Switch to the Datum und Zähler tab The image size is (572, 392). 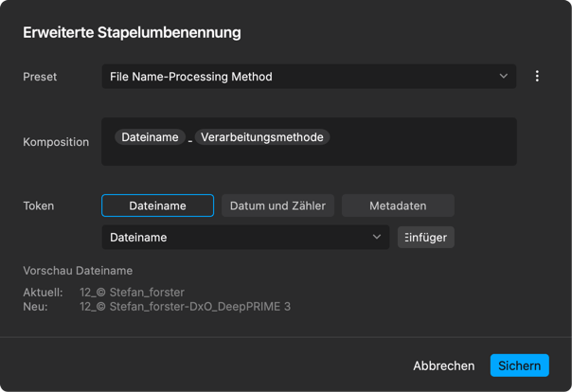(x=277, y=205)
